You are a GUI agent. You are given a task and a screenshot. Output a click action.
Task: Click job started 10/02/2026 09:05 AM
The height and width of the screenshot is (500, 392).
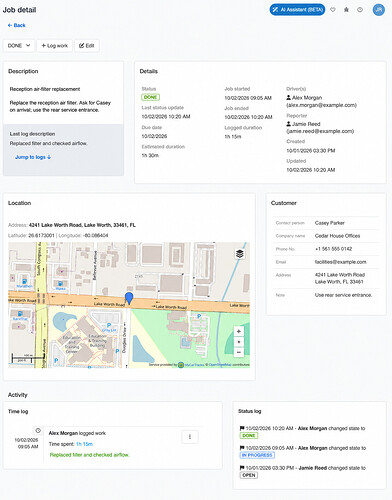coord(248,98)
